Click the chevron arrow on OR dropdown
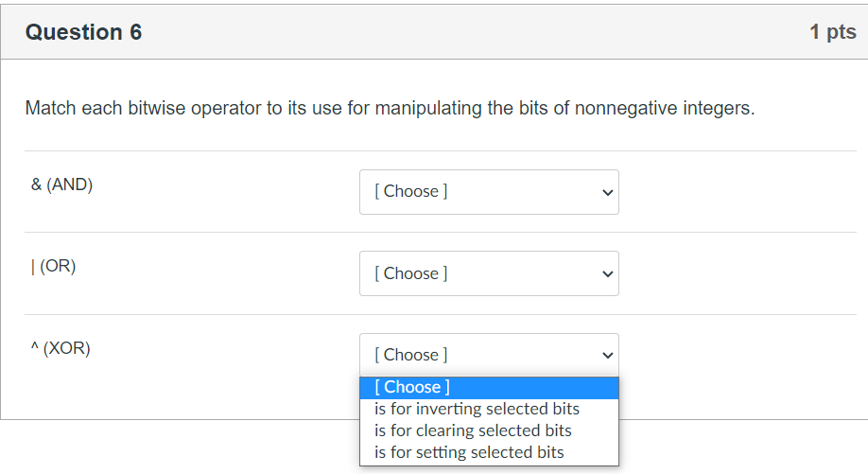This screenshot has width=868, height=474. coord(607,274)
